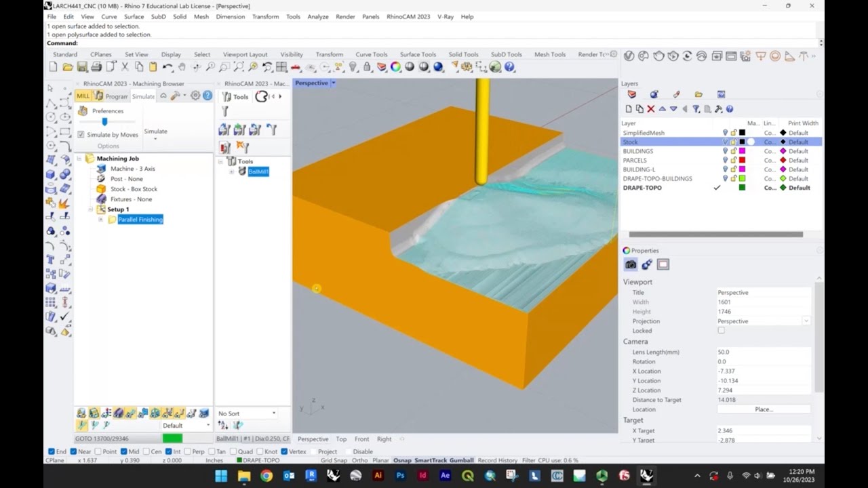Toggle Ortho in the status bar
This screenshot has height=488, width=868.
tap(359, 460)
